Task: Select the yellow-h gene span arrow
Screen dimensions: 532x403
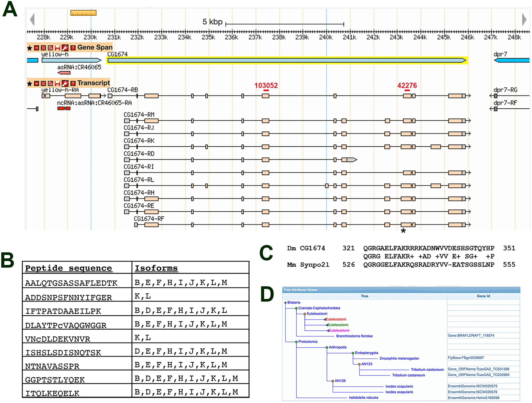Action: click(71, 60)
